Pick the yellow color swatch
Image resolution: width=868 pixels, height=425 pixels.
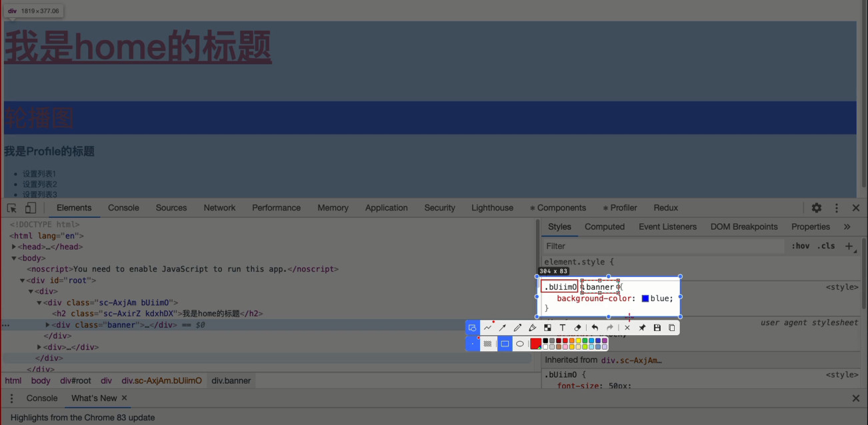click(x=578, y=341)
